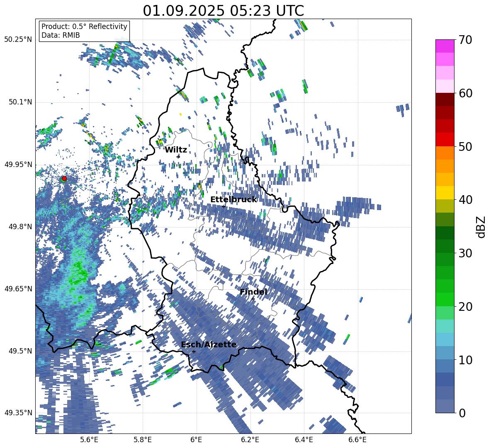Click the 6°E longitude label
This screenshot has height=448, width=491.
point(196,440)
